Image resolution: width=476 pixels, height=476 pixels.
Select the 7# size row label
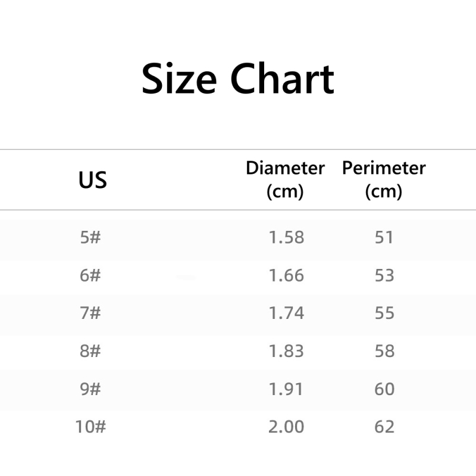click(90, 313)
